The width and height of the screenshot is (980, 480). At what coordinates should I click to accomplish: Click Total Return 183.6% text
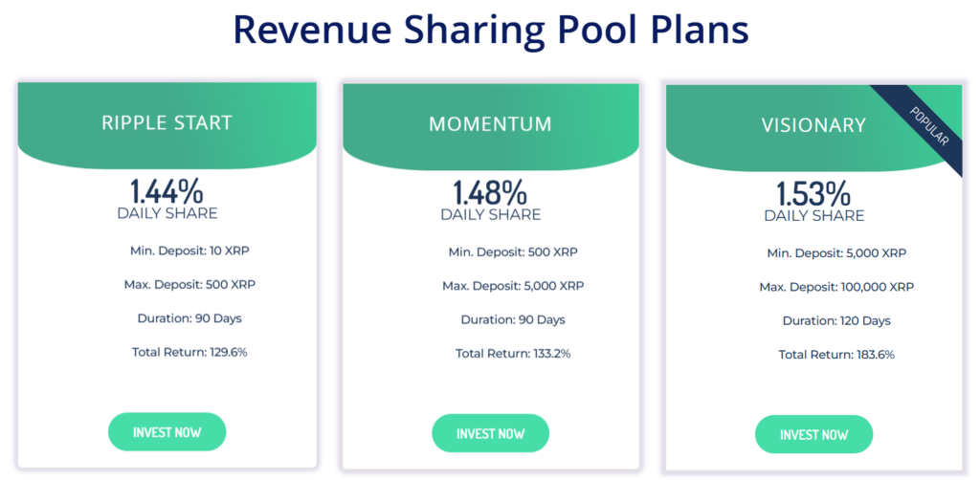tap(836, 355)
